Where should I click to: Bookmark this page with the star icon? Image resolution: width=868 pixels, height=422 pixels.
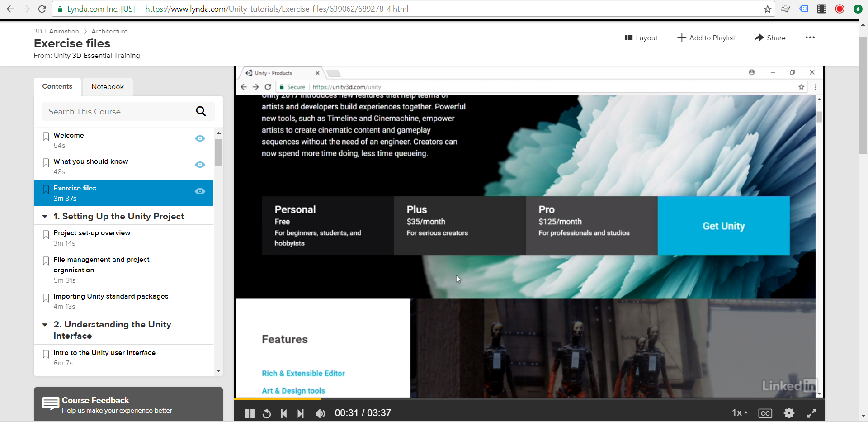[767, 9]
